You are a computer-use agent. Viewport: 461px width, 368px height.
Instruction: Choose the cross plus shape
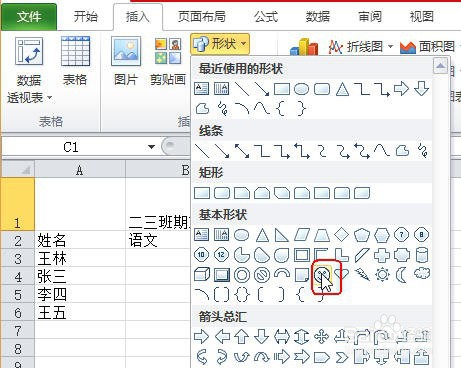coord(382,255)
